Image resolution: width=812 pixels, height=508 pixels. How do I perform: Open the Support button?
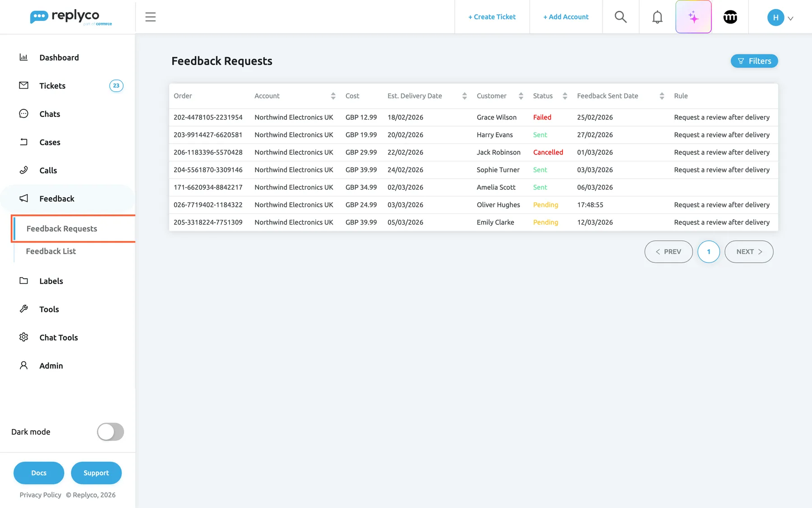[96, 473]
